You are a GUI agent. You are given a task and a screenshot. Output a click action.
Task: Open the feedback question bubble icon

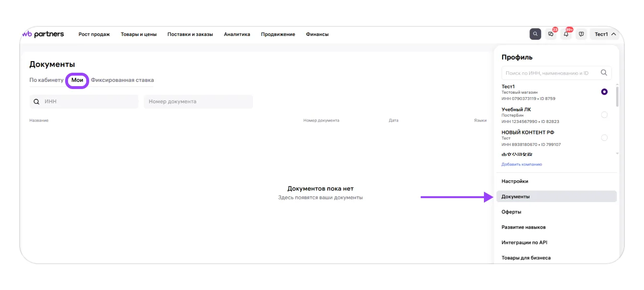point(581,34)
